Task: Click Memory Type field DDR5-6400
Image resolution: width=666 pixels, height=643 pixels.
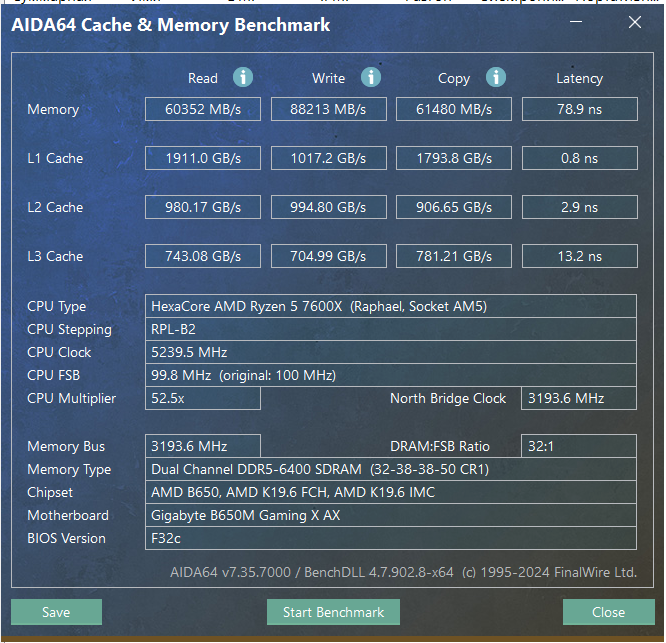Action: (391, 469)
